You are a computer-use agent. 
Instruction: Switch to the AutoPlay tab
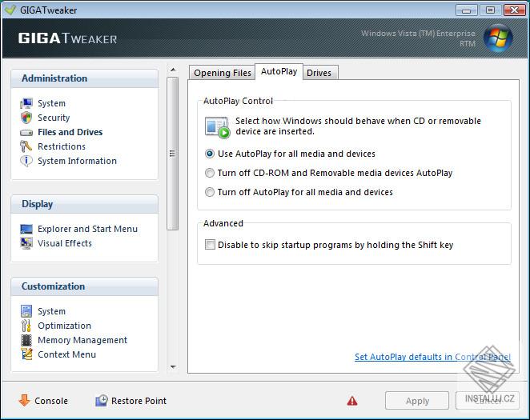coord(279,71)
